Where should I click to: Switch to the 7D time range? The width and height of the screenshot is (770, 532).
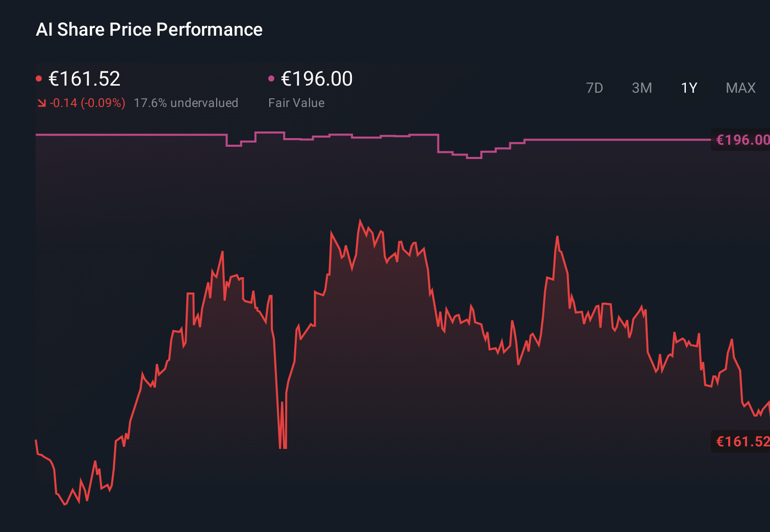pyautogui.click(x=595, y=88)
